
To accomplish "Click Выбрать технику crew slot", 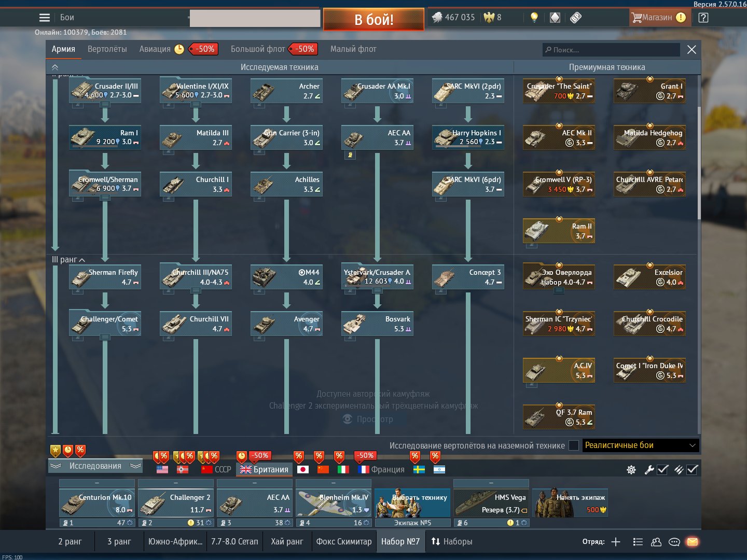I will click(412, 503).
